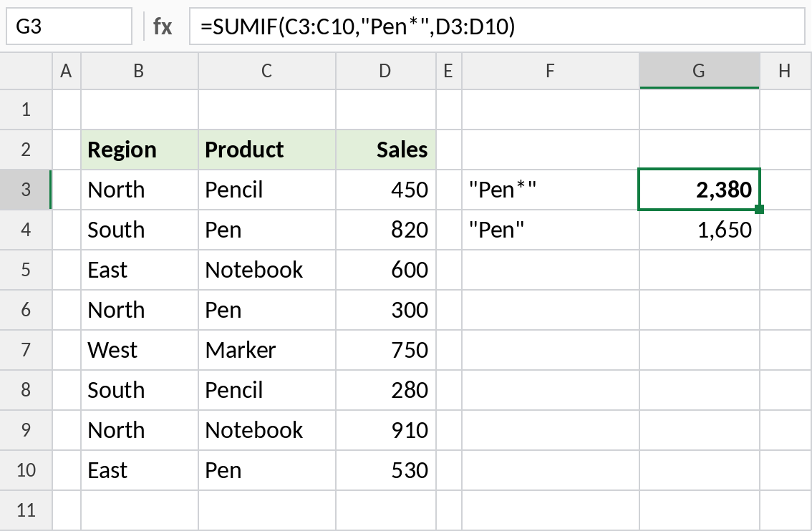The image size is (812, 531).
Task: Select row 7 header
Action: 26,350
